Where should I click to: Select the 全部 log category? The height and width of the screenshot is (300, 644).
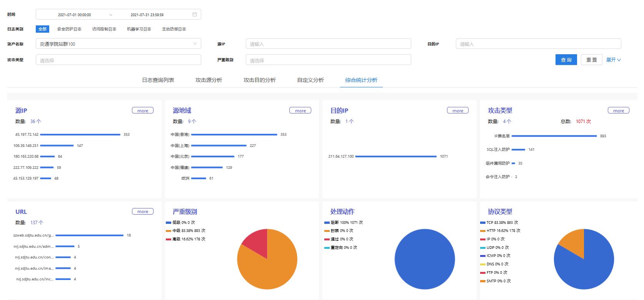pos(42,29)
